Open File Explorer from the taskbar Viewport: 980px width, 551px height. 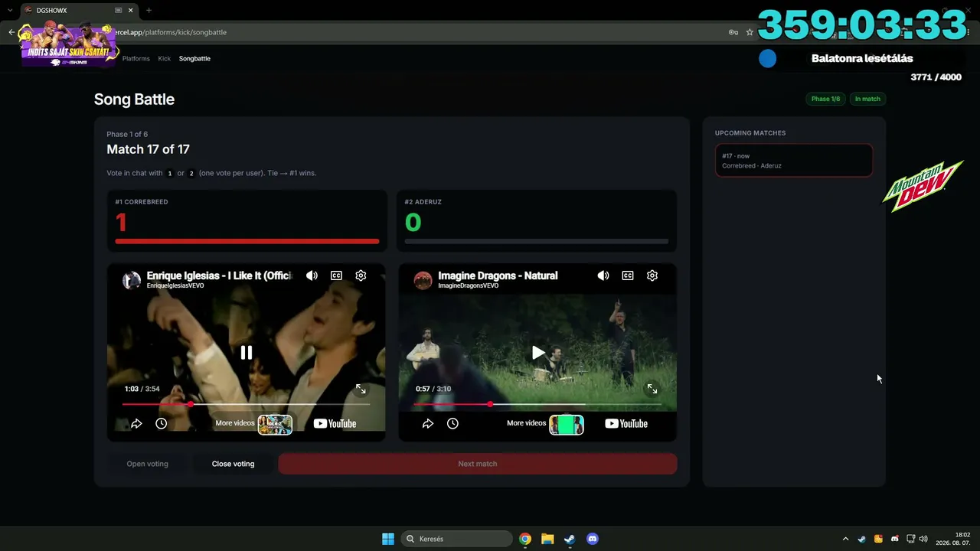click(x=547, y=539)
